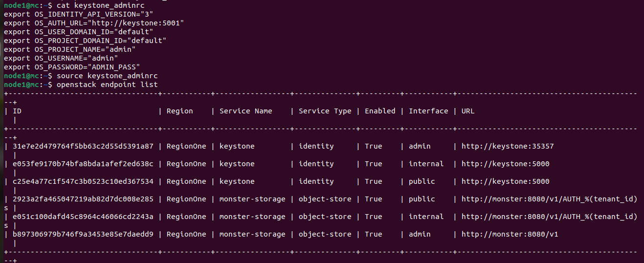Click the monster-storage admin URL ending in /v1

tap(510, 234)
